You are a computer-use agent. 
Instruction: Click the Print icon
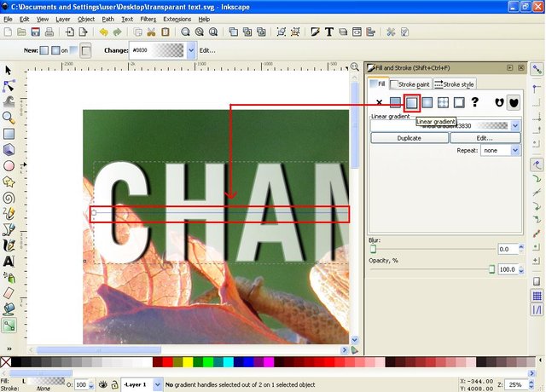pos(49,32)
